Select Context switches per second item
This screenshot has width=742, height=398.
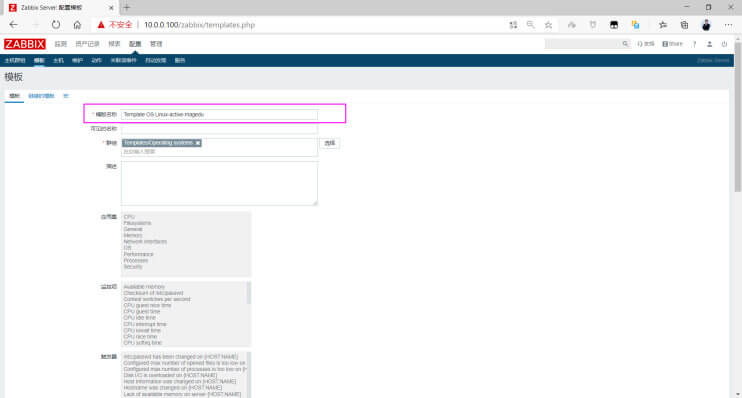click(x=157, y=300)
